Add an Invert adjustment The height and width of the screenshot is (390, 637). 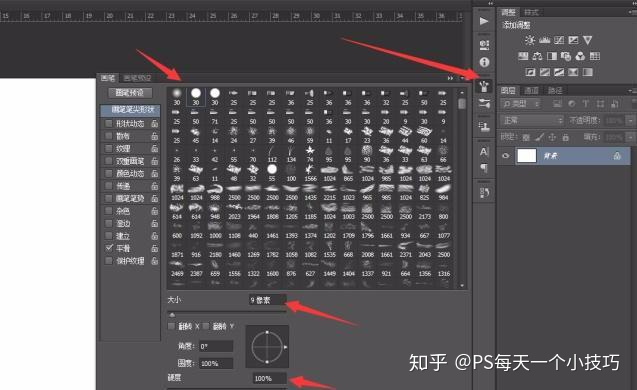coord(531,72)
